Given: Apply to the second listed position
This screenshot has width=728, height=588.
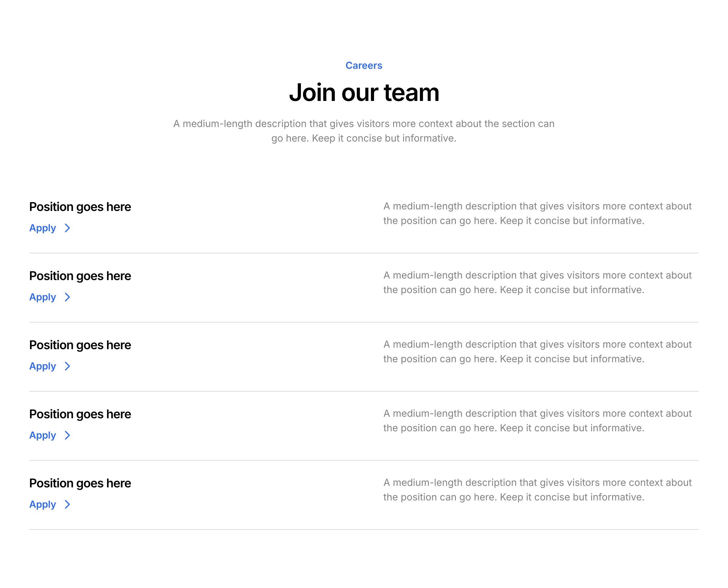Looking at the screenshot, I should [x=50, y=297].
